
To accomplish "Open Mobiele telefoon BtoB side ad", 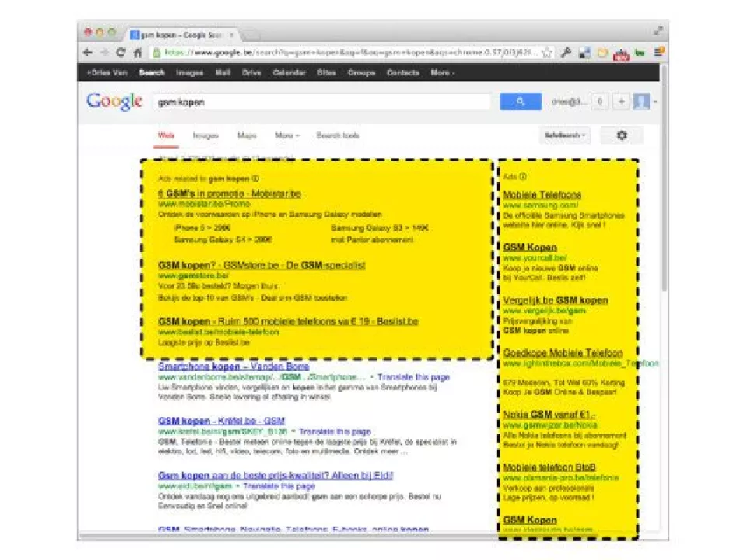I will click(x=549, y=467).
